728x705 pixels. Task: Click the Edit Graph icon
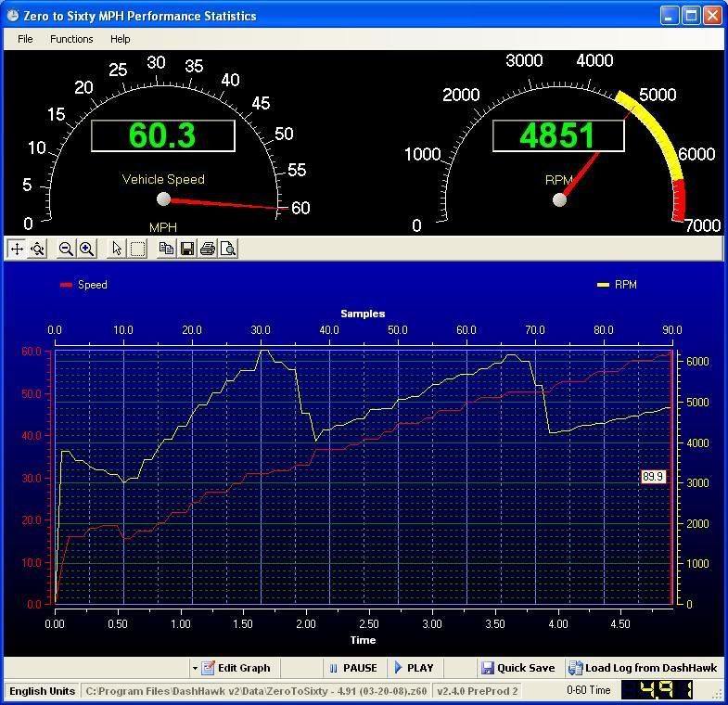pyautogui.click(x=208, y=668)
